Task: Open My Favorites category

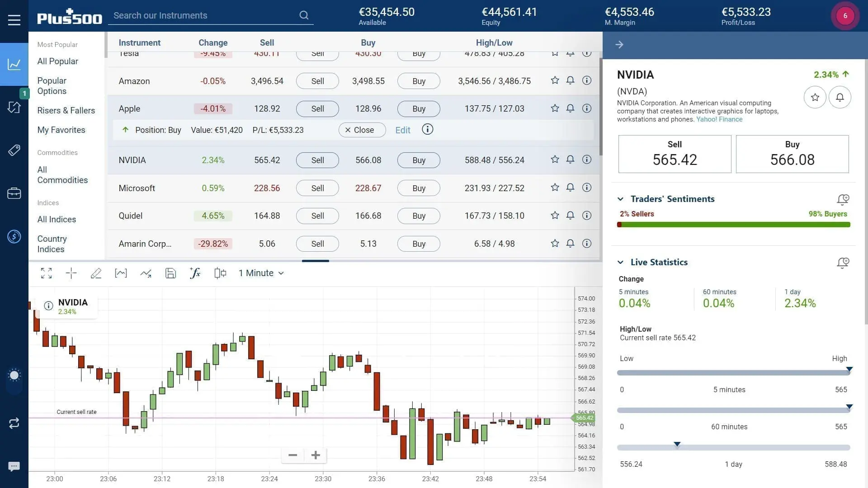Action: (61, 130)
